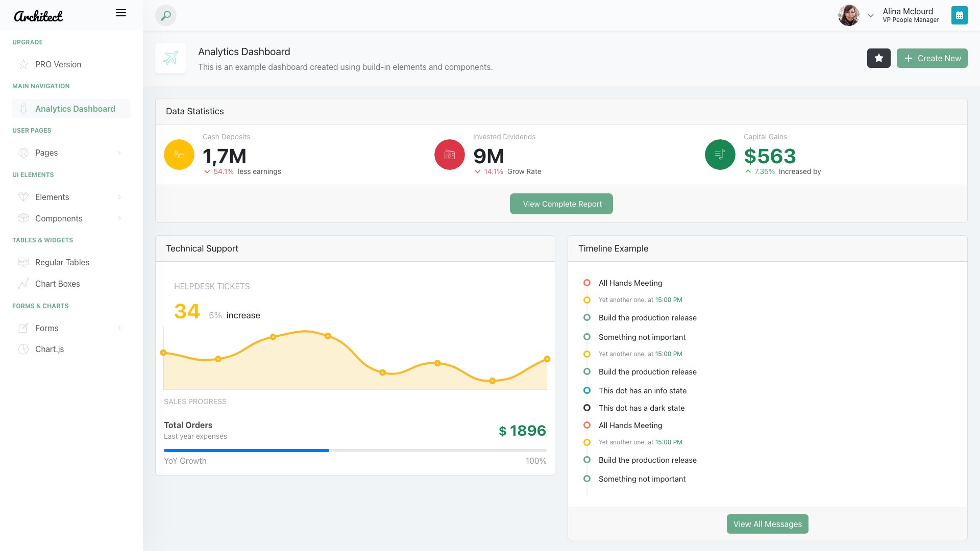Click the View Complete Report button
The width and height of the screenshot is (980, 551).
[x=561, y=204]
